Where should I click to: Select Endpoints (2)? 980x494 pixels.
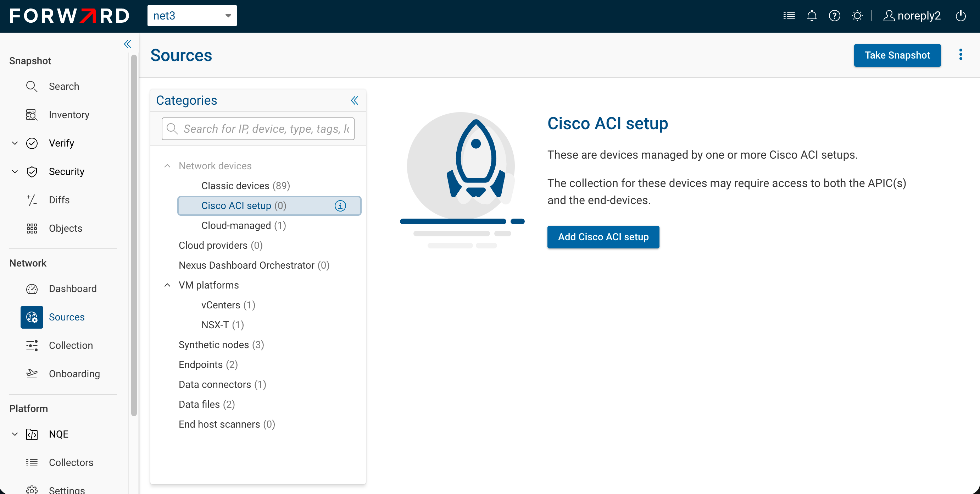[208, 364]
